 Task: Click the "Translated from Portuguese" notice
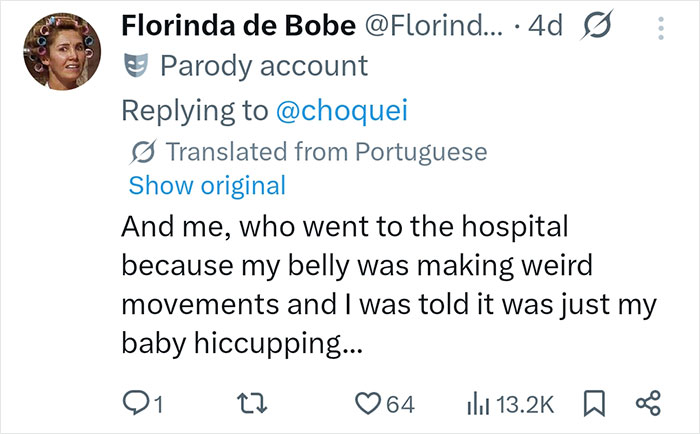point(325,152)
